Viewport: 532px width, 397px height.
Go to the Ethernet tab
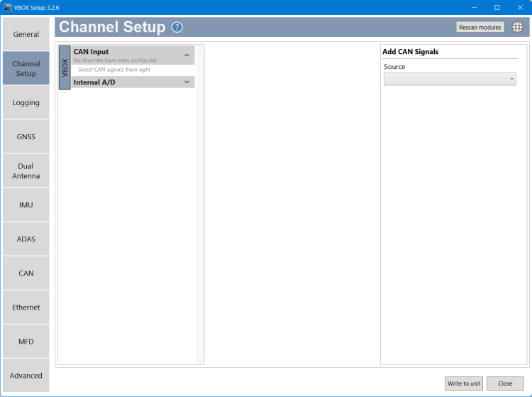(x=26, y=308)
